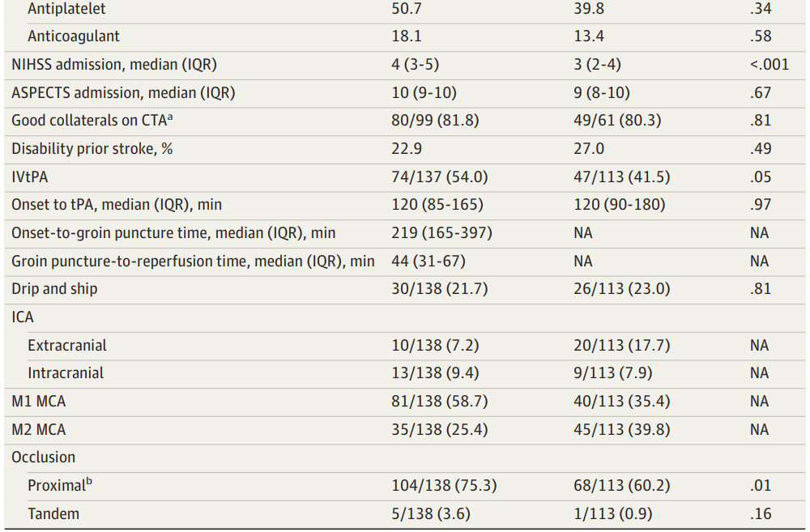
Task: Click the 'Tandem' row label
Action: coord(53,513)
